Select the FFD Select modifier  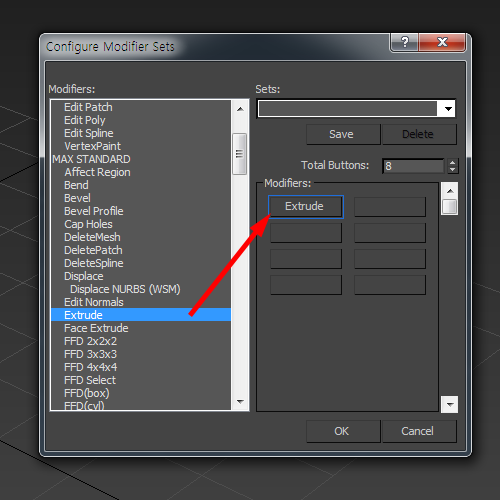[90, 380]
